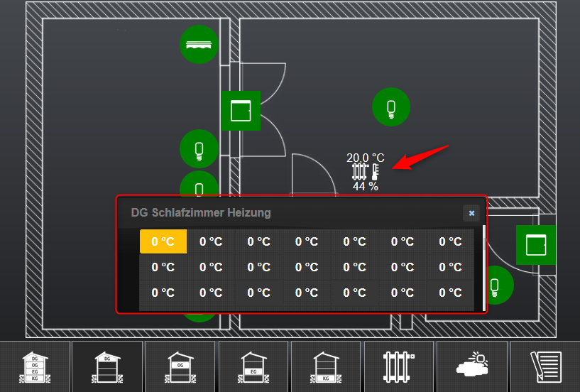
Task: Toggle the green window icon at right edge
Action: click(535, 244)
